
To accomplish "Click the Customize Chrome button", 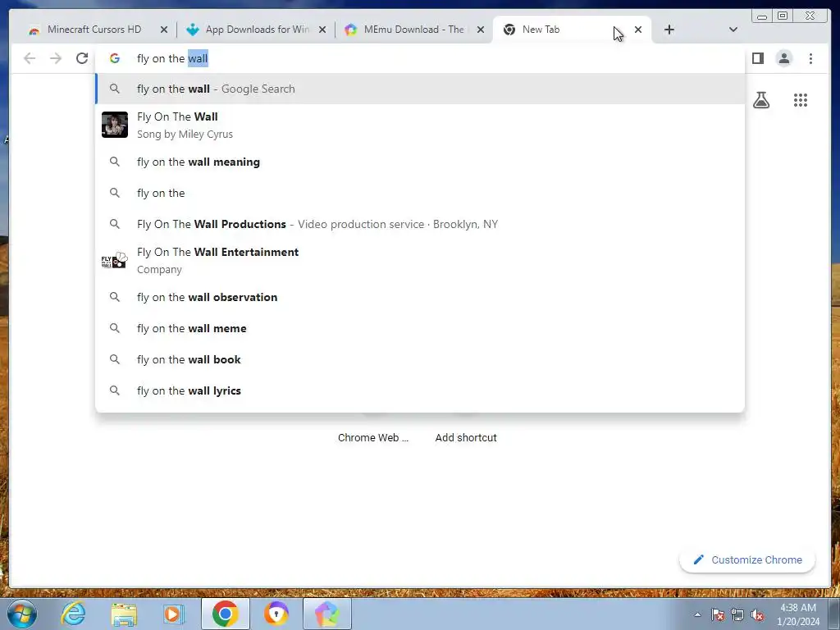I will coord(747,559).
